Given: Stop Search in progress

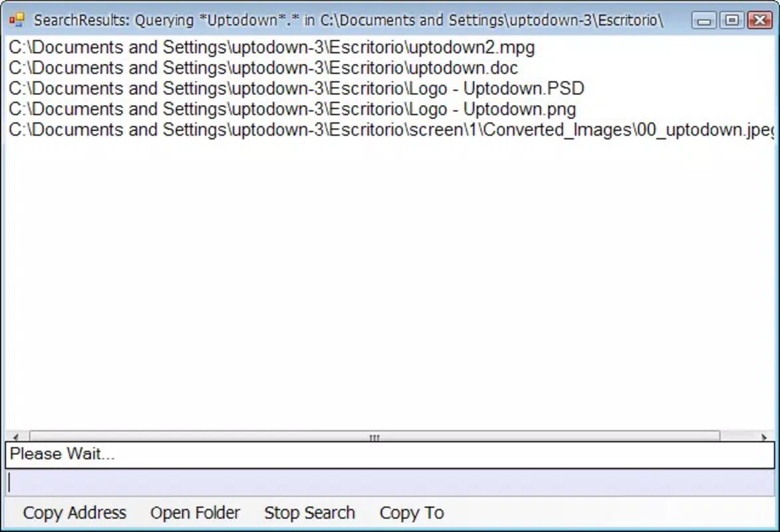Looking at the screenshot, I should click(309, 513).
